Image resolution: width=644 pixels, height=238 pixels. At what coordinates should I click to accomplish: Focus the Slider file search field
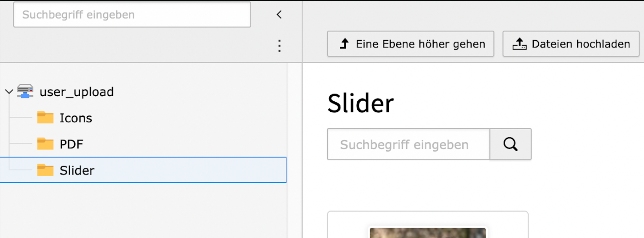coord(408,144)
